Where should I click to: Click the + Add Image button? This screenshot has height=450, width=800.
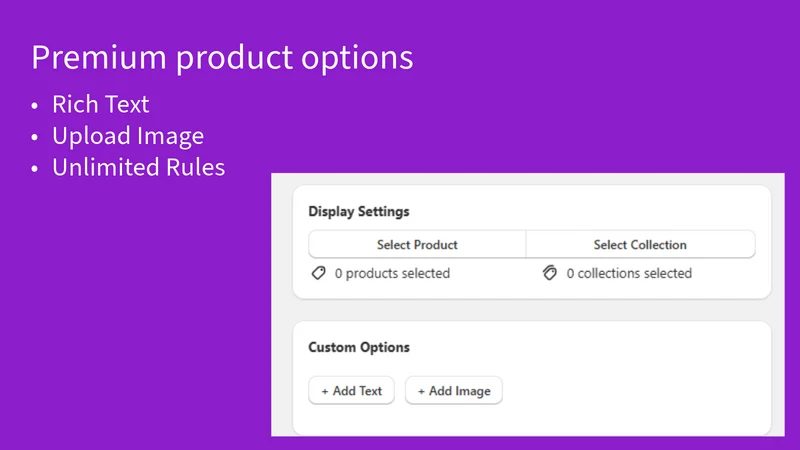tap(454, 391)
